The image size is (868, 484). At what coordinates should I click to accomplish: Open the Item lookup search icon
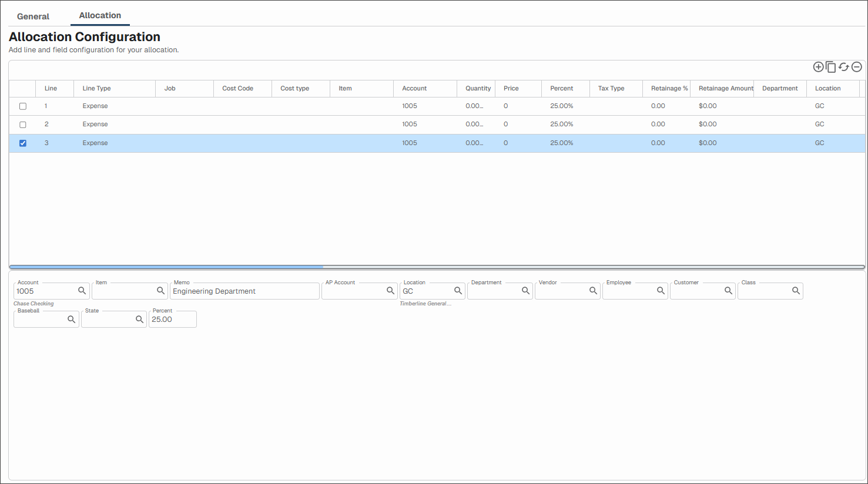point(160,291)
